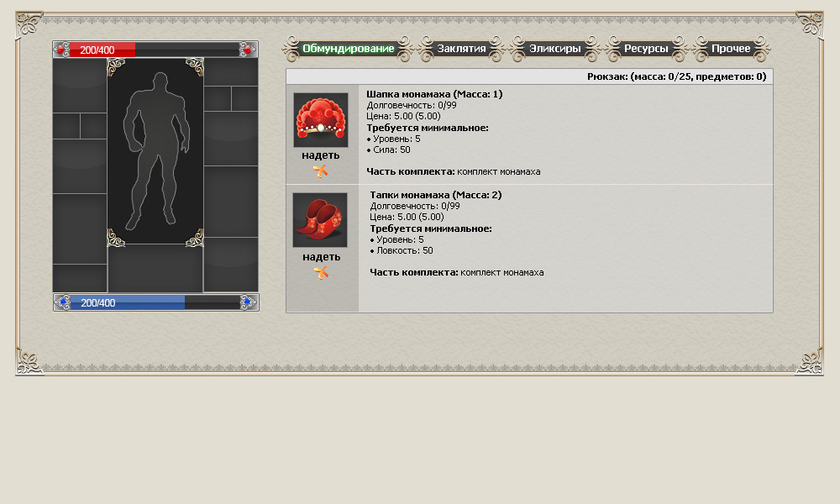The height and width of the screenshot is (504, 840).
Task: Open the Эликсиры tab
Action: 554,49
